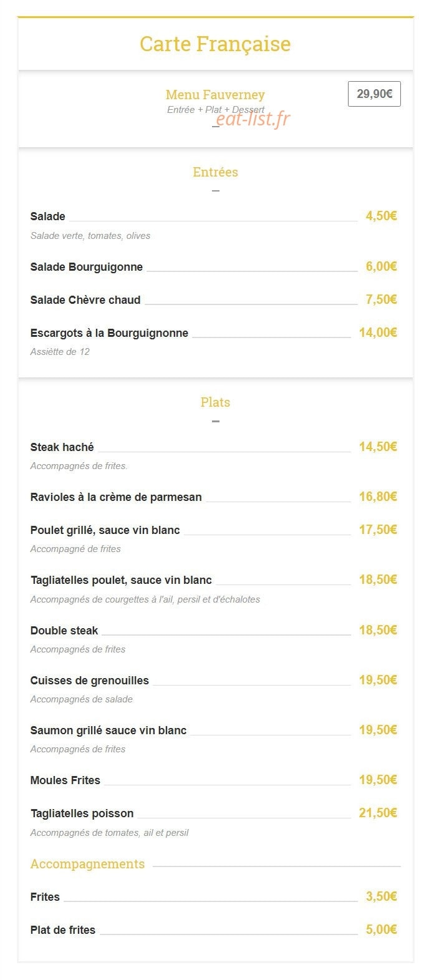The width and height of the screenshot is (434, 980).
Task: Select the Plats section heading
Action: (x=215, y=402)
